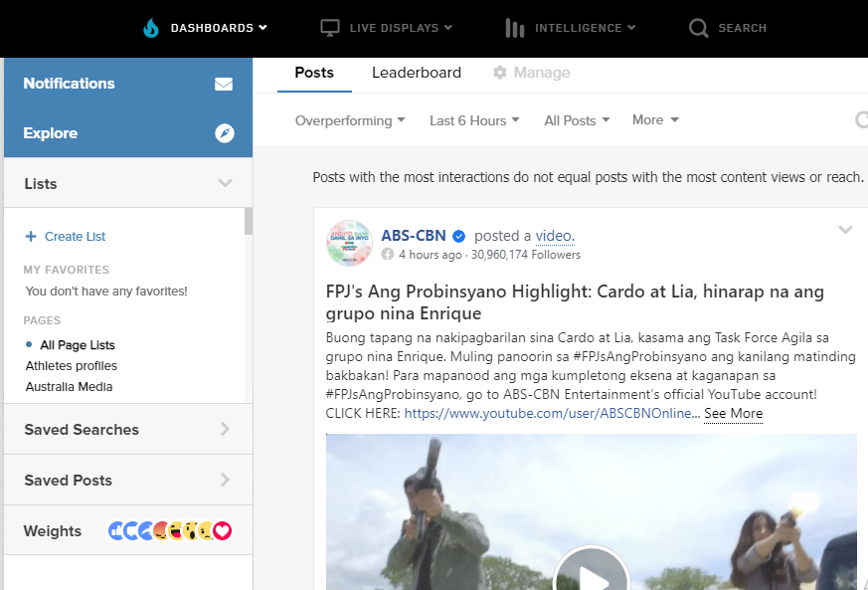The height and width of the screenshot is (590, 868).
Task: Open Explore in the sidebar
Action: pos(128,133)
